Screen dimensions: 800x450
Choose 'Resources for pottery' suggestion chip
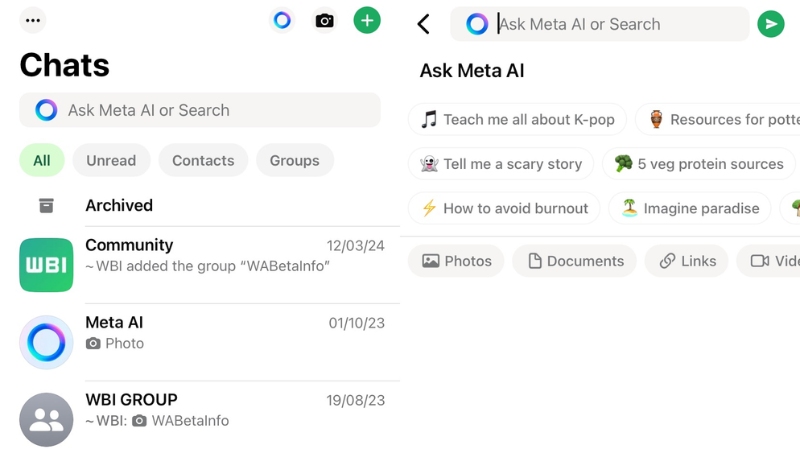pos(718,119)
